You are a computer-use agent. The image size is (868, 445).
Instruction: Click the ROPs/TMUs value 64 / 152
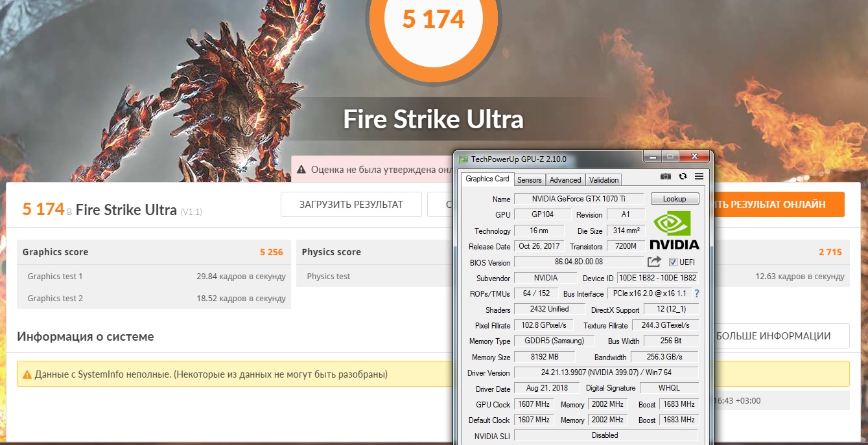click(537, 293)
